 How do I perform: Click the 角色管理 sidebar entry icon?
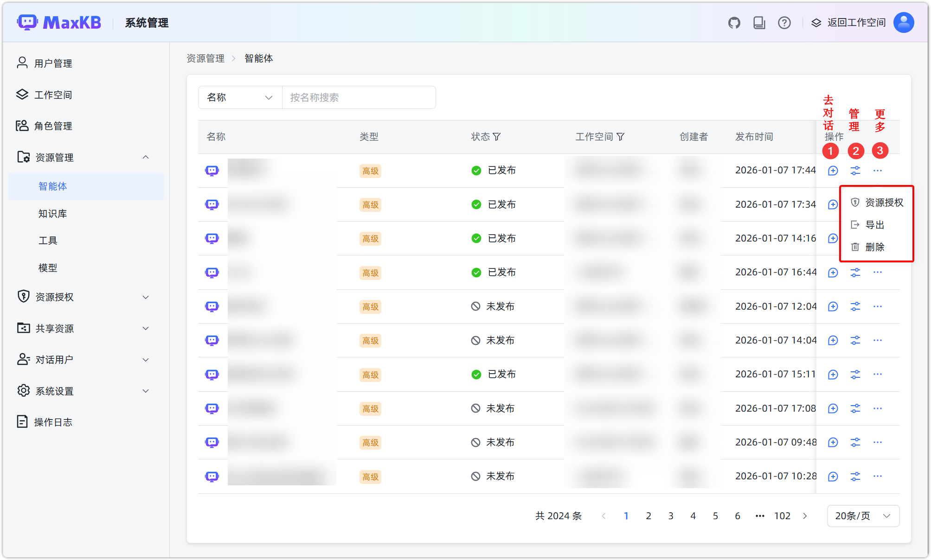22,126
